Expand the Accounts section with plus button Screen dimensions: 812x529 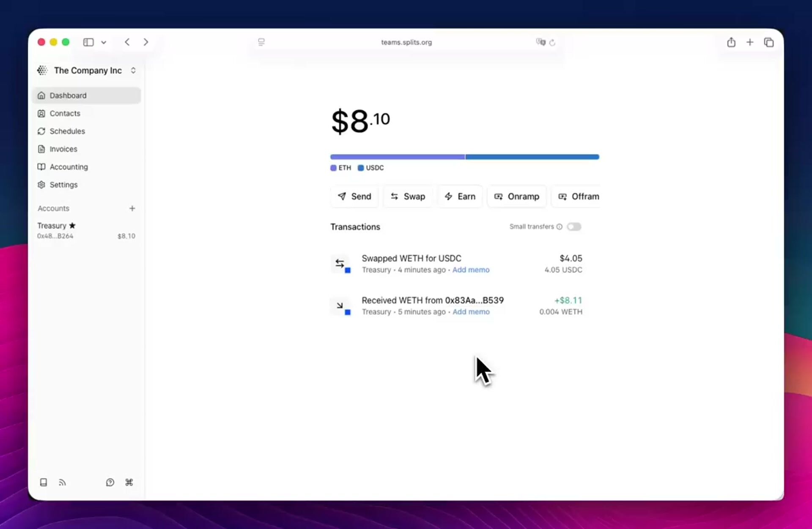[x=132, y=208]
